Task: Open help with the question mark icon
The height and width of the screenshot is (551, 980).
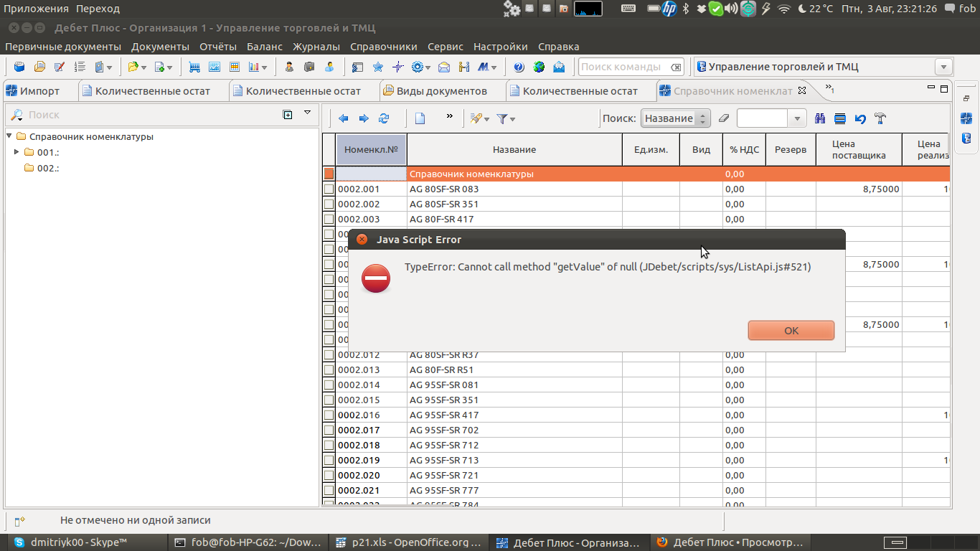Action: click(x=519, y=67)
